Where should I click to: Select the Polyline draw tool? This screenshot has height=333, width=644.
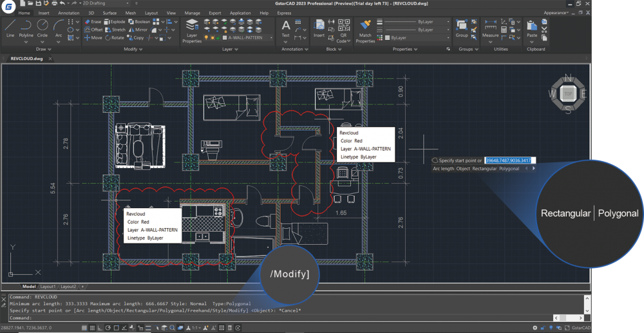click(26, 28)
